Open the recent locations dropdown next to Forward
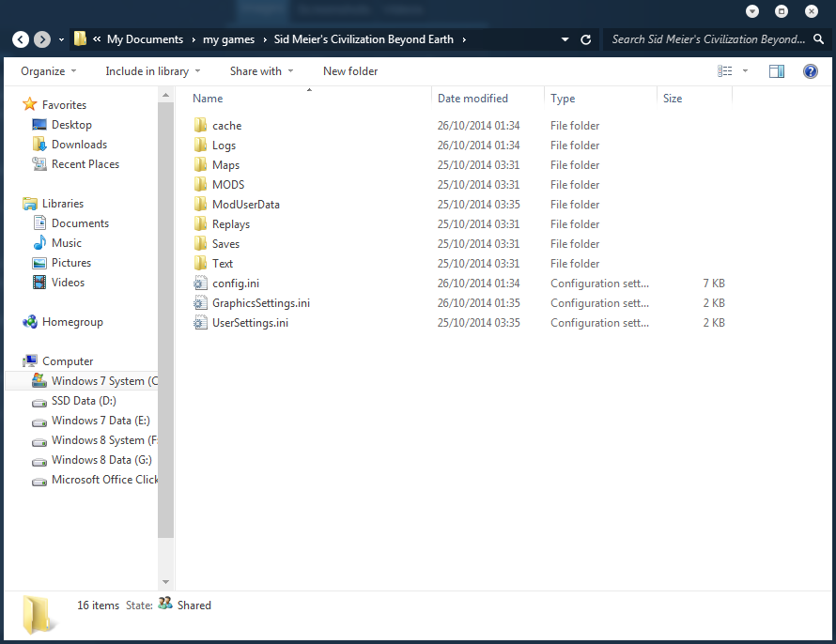Viewport: 836px width, 644px height. click(x=61, y=40)
